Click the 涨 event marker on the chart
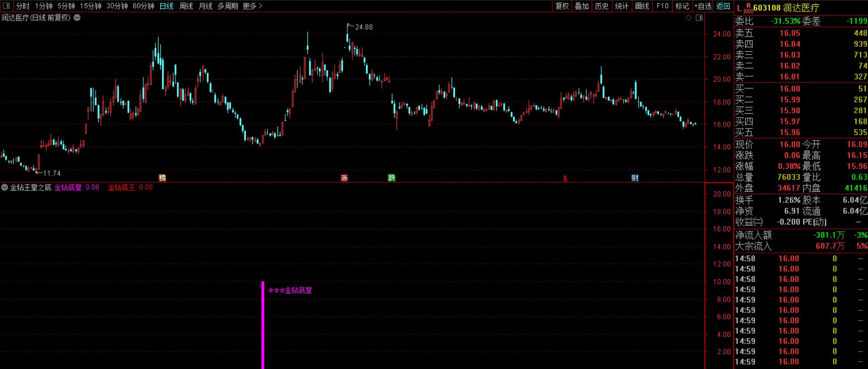This screenshot has width=868, height=369. pyautogui.click(x=344, y=178)
